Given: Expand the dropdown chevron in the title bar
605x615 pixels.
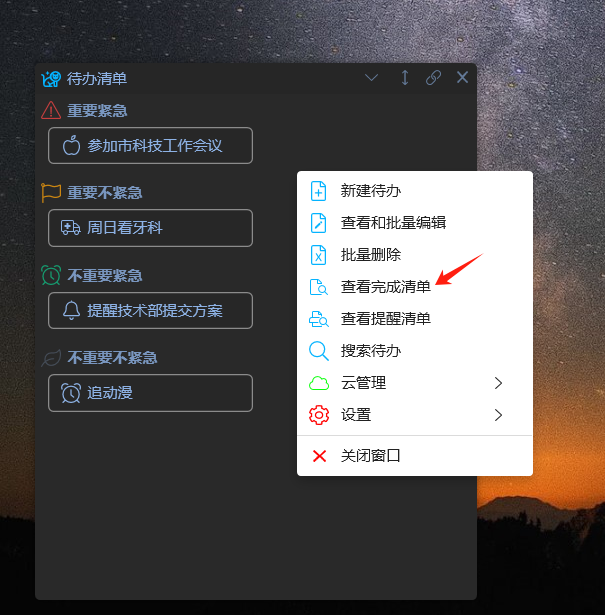Looking at the screenshot, I should [371, 78].
